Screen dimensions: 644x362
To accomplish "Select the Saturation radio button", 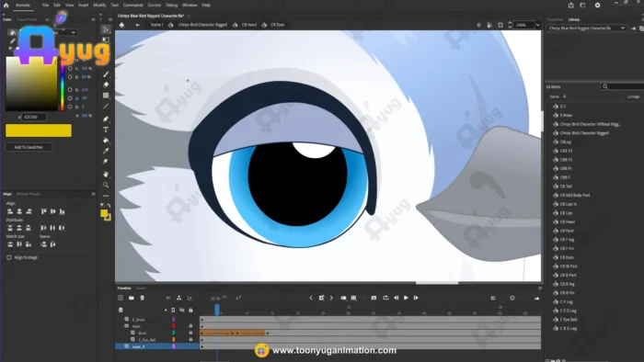I will pos(70,69).
